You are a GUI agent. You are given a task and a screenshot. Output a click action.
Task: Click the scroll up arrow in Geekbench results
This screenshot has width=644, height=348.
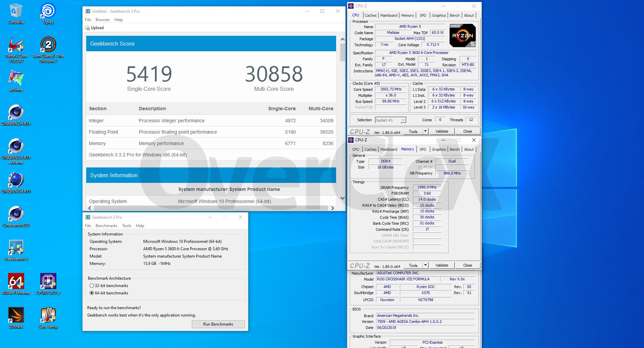point(342,39)
